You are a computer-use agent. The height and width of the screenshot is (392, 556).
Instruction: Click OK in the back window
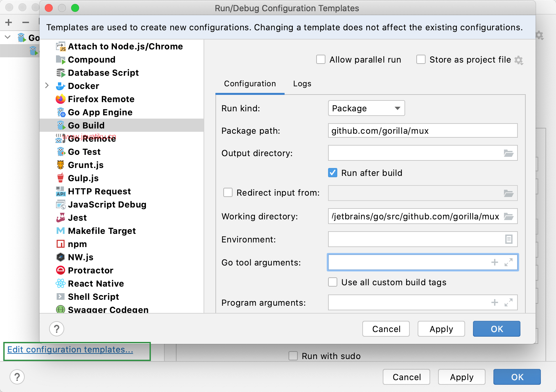[x=517, y=377]
